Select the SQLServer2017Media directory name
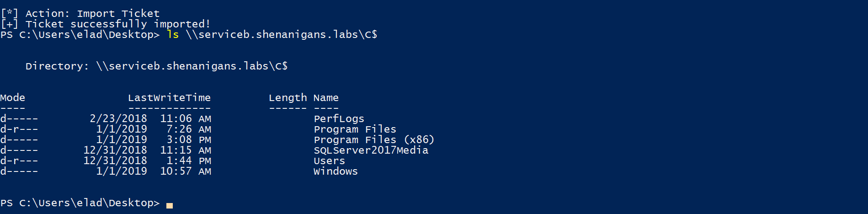The image size is (868, 214). pyautogui.click(x=371, y=150)
